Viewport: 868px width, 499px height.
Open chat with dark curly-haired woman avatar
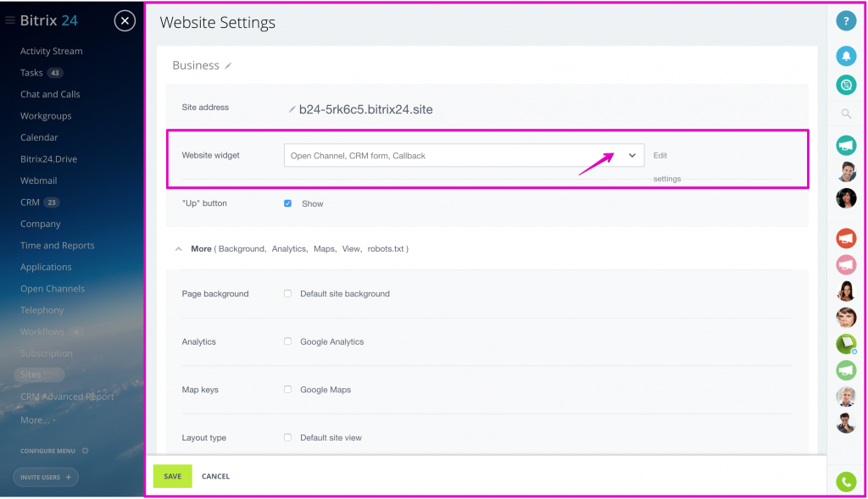[846, 198]
